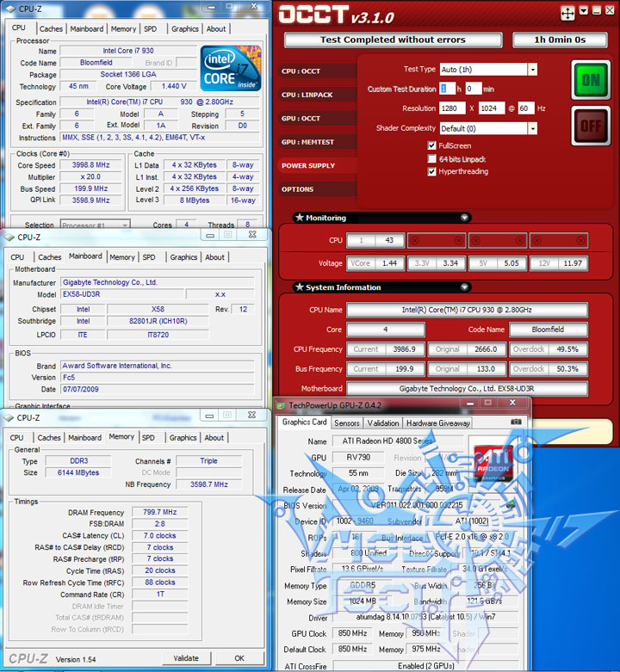
Task: Toggle the FullScreen checkbox
Action: tap(431, 145)
